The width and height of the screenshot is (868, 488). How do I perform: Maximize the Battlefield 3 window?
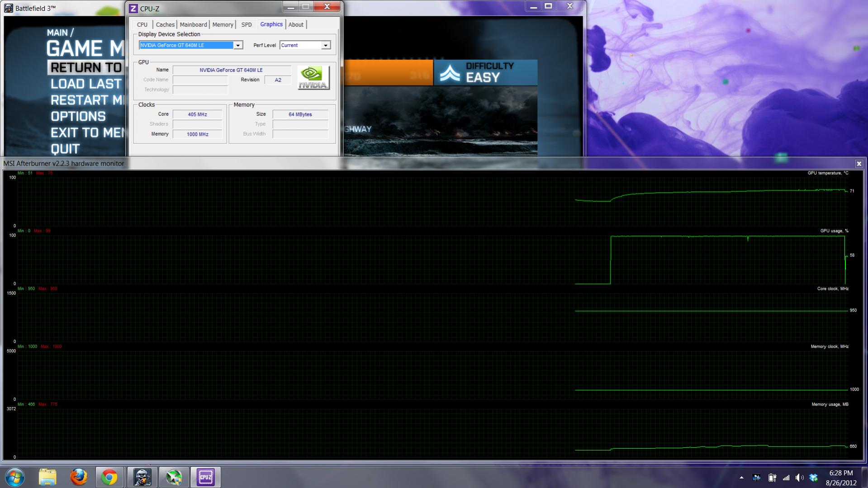click(x=548, y=6)
